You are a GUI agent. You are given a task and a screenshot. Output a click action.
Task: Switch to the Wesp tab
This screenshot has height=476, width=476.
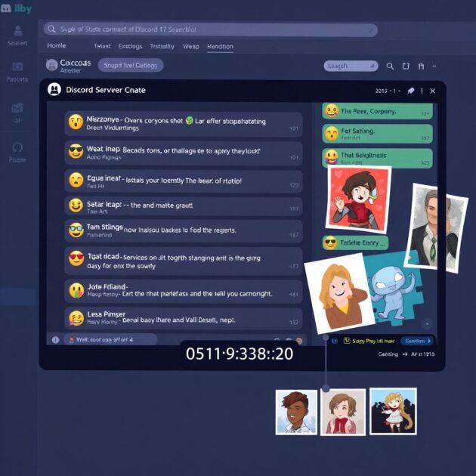click(191, 46)
